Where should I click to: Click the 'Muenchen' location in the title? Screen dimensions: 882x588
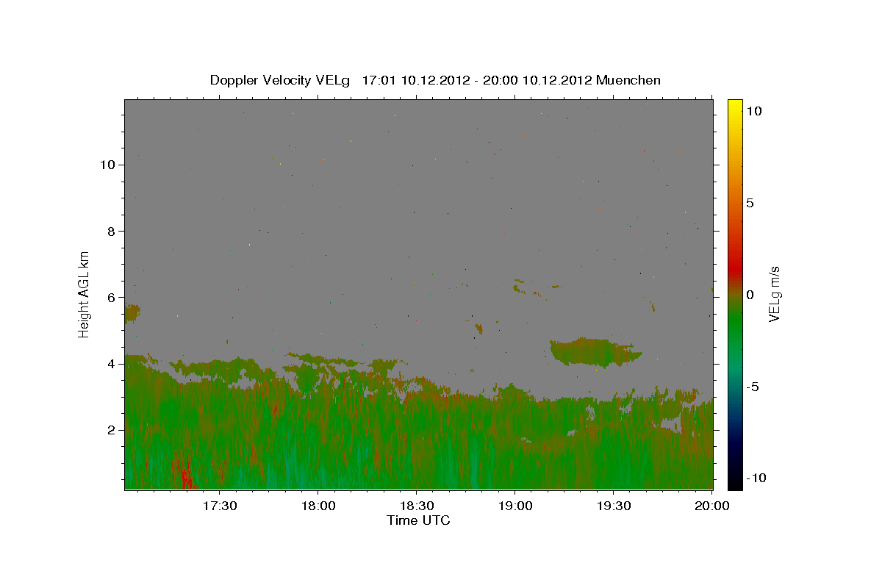click(x=628, y=80)
